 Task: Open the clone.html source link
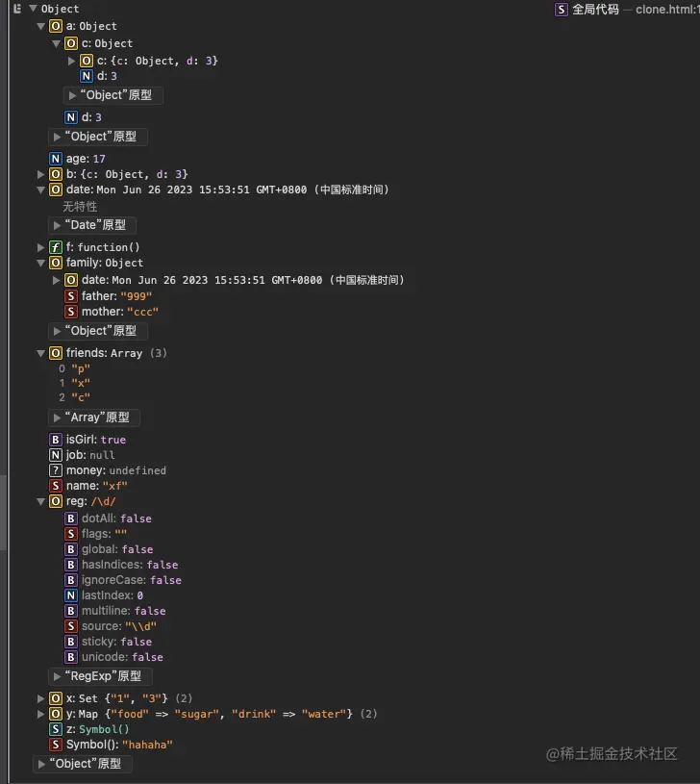pyautogui.click(x=667, y=10)
